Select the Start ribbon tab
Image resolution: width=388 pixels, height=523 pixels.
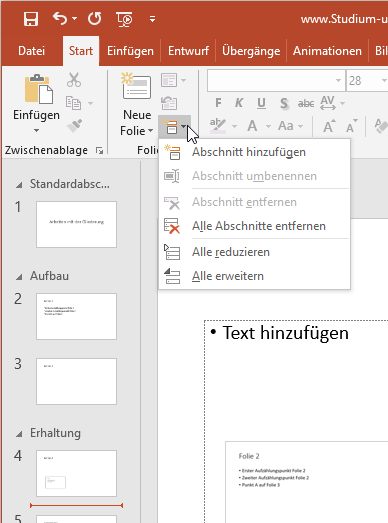click(x=81, y=51)
